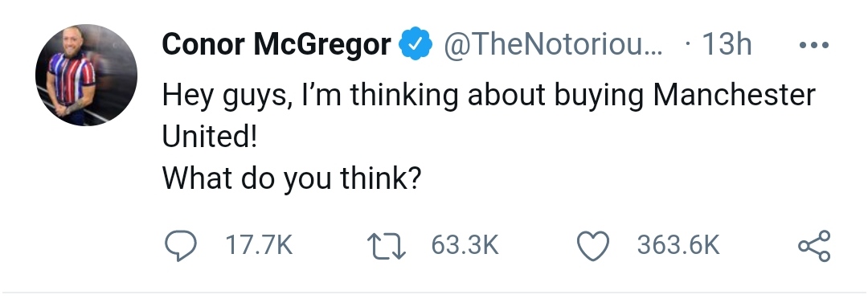This screenshot has width=868, height=303.
Task: Click the speech bubble reply icon
Action: (x=181, y=246)
